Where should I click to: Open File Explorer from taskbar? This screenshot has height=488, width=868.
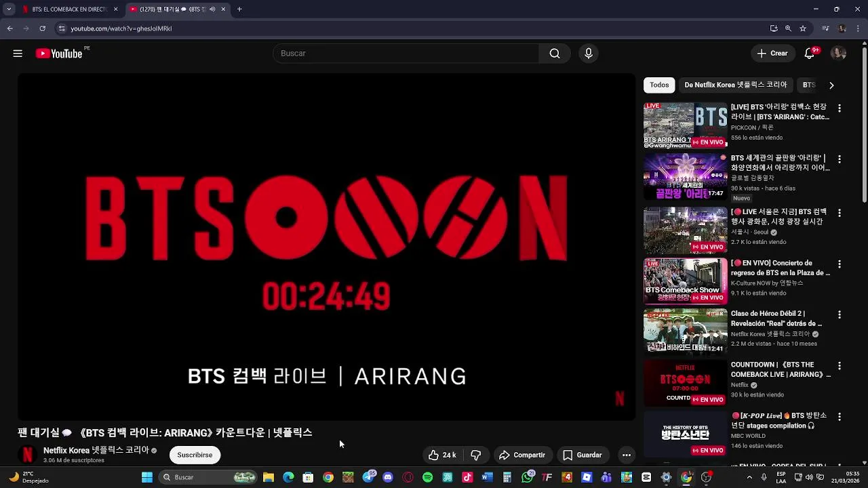click(x=269, y=477)
